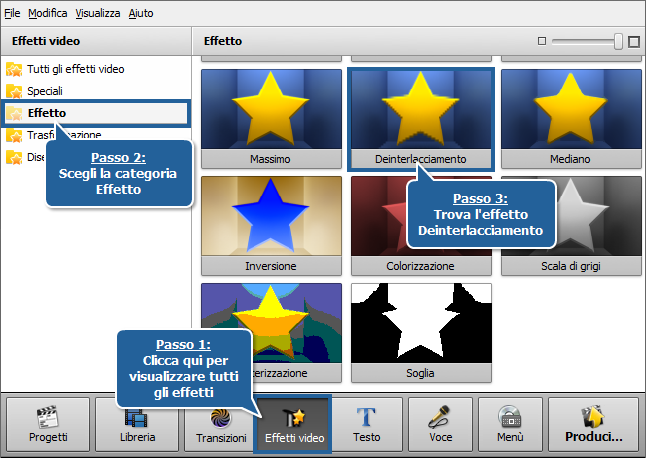Click the Effetto folder icon

14,113
